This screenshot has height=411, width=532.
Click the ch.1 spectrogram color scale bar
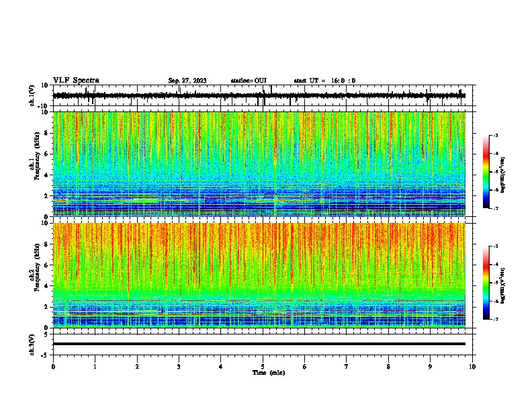pos(486,172)
